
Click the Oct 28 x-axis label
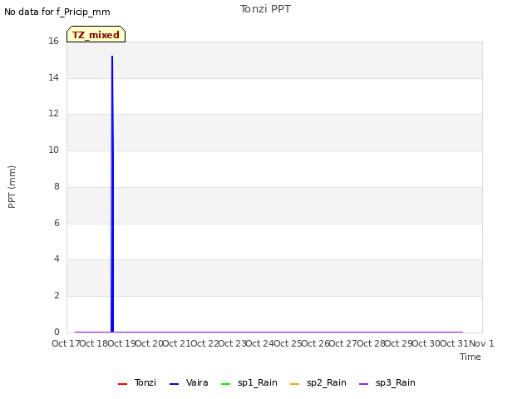click(x=371, y=343)
